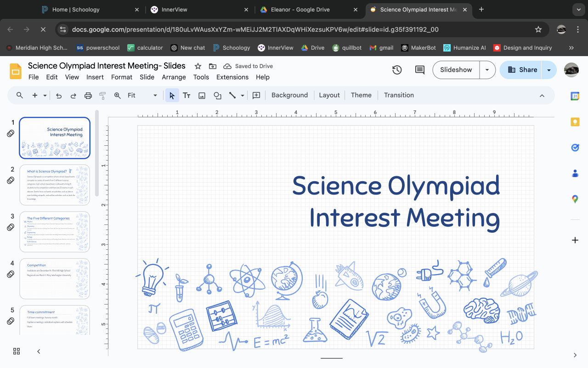Open version history clock icon
This screenshot has height=368, width=588.
point(397,70)
